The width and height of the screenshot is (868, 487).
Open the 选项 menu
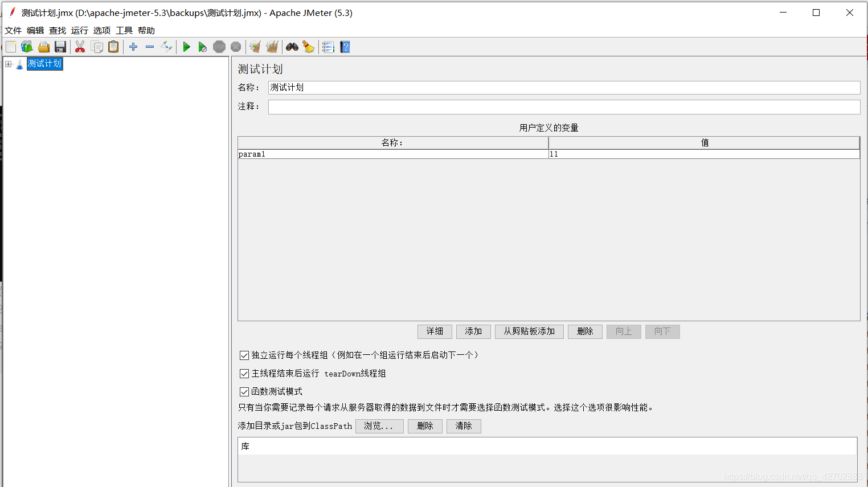click(101, 30)
